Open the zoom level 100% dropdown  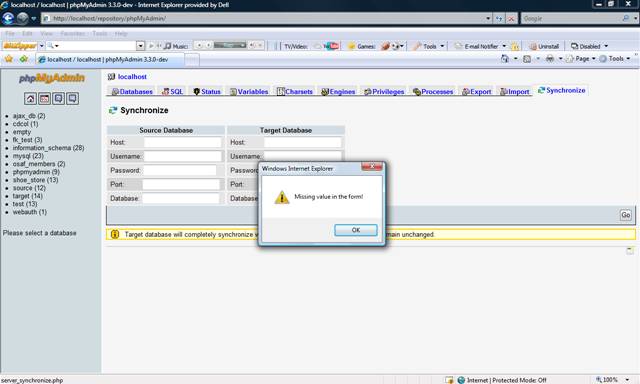tap(612, 380)
